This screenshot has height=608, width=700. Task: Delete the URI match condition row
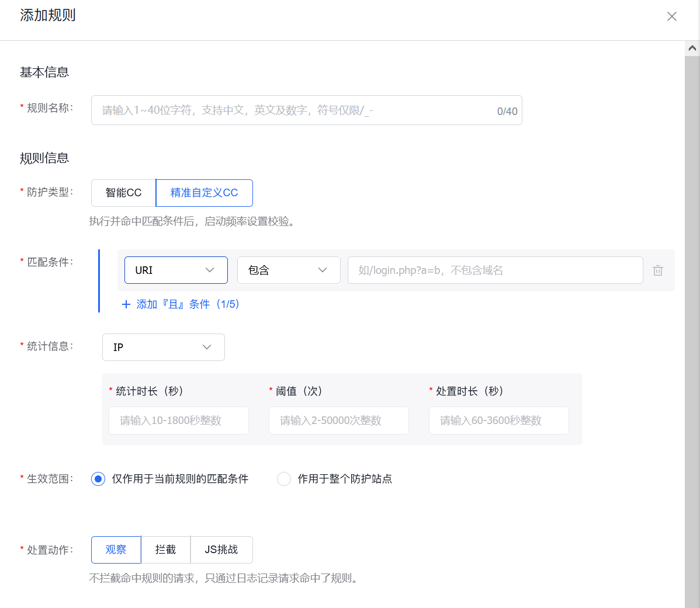pyautogui.click(x=657, y=270)
